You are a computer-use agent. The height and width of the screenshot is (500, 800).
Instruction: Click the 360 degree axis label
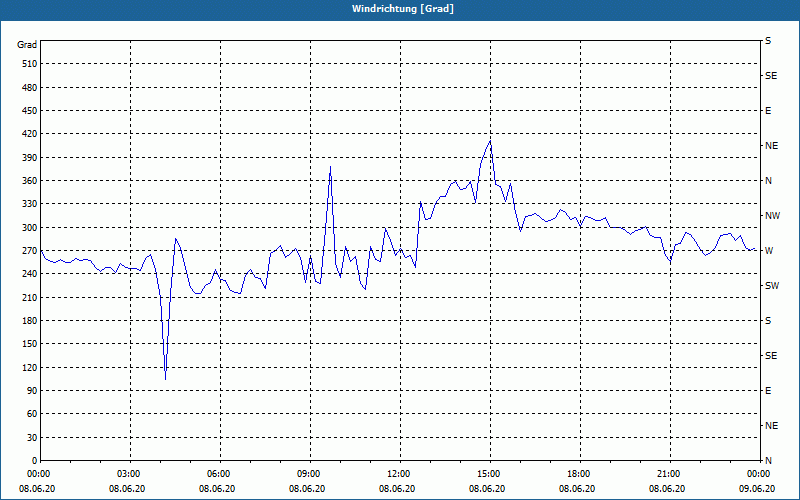(x=30, y=181)
